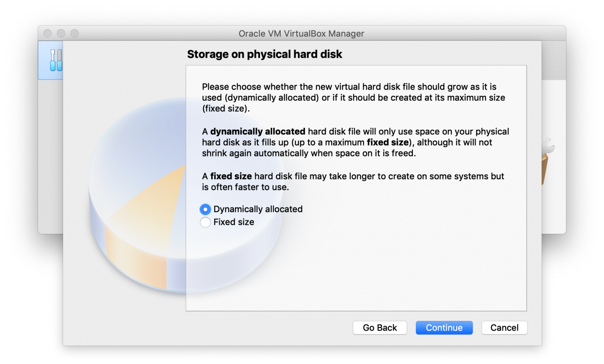
Task: Click the bold "dynamically allocated" description text
Action: [x=258, y=132]
